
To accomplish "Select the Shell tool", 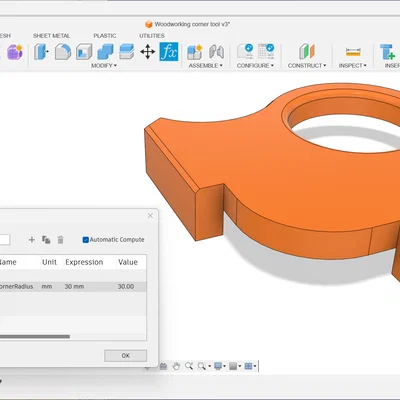I will click(x=84, y=52).
